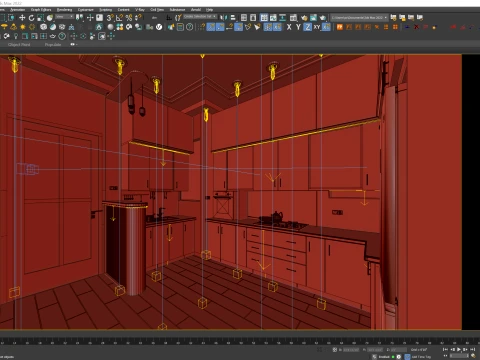Open the V-Ray menu
Image resolution: width=480 pixels, height=360 pixels.
pyautogui.click(x=140, y=10)
